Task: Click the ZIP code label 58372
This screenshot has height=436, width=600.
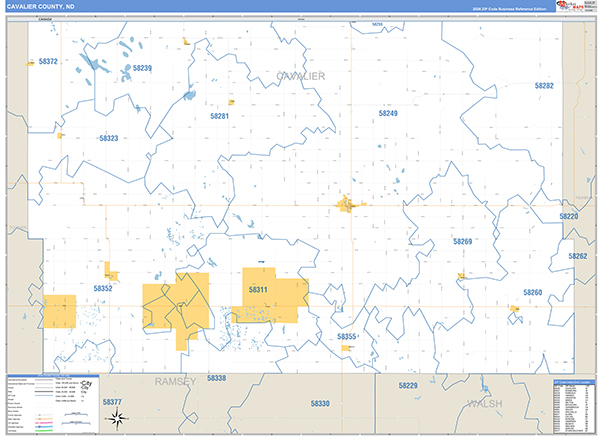Action: [x=48, y=61]
